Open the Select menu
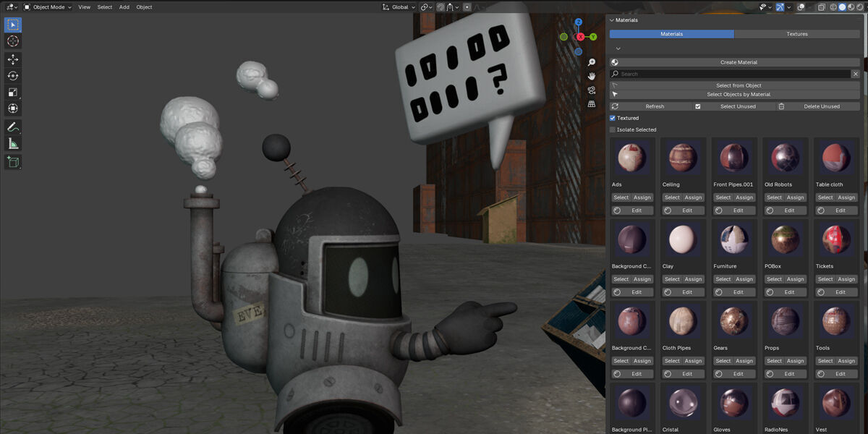Screen dimensions: 868x434 [x=105, y=7]
